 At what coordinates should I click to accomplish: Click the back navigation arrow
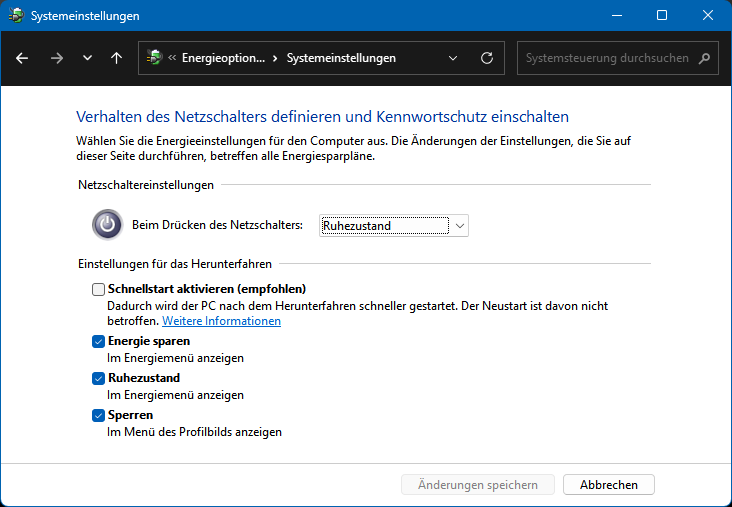pos(22,58)
